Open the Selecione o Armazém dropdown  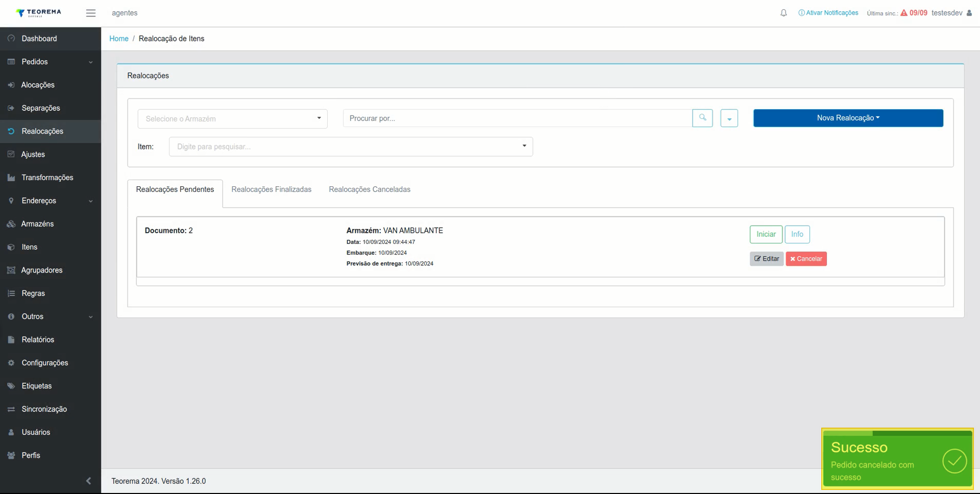[232, 118]
